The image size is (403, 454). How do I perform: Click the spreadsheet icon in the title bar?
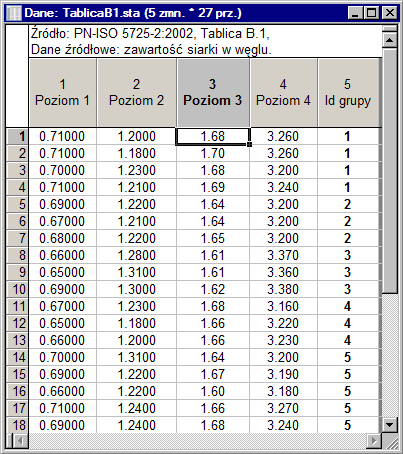pyautogui.click(x=13, y=13)
